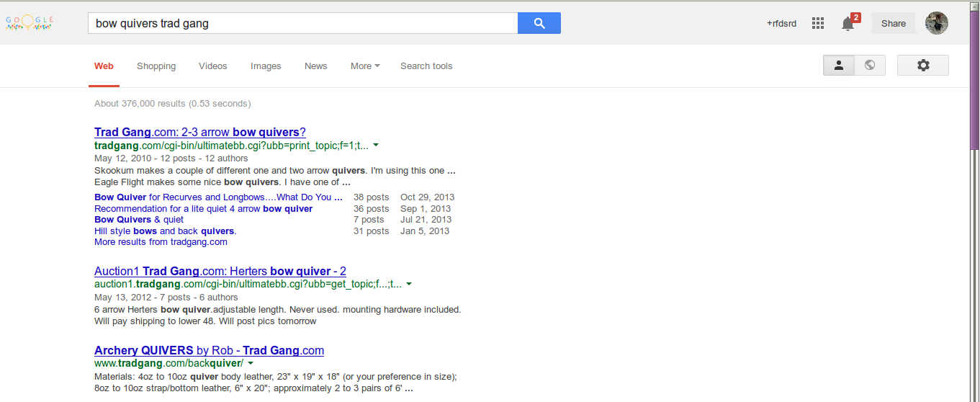Click 'Jan 5, 2013' date text
Screen dimensions: 980x402
[x=425, y=231]
